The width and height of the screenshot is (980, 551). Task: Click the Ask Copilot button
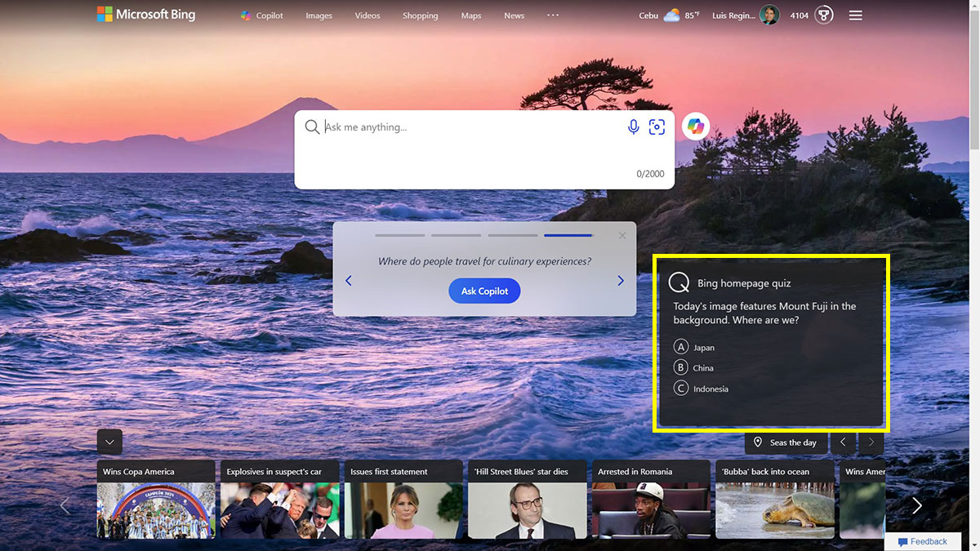tap(484, 291)
